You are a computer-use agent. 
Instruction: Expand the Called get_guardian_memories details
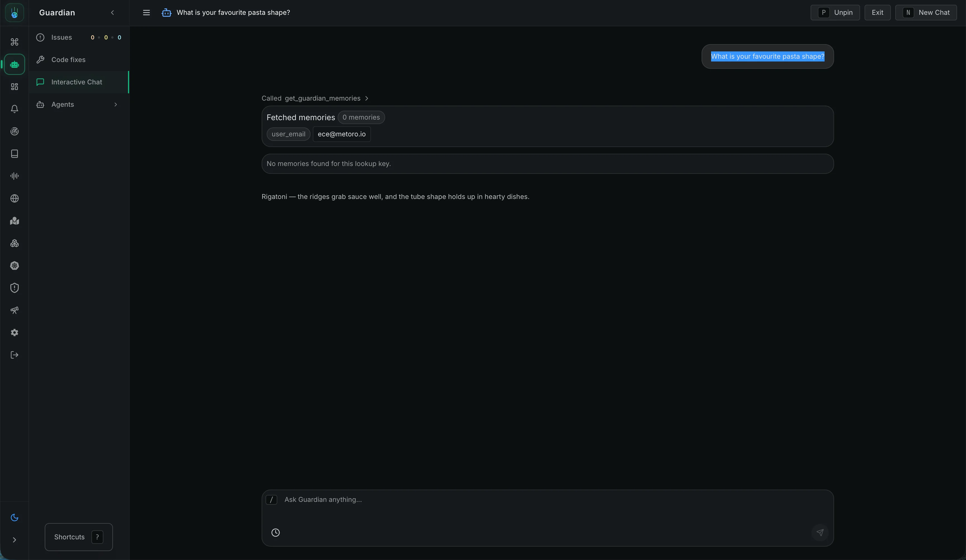tap(315, 99)
